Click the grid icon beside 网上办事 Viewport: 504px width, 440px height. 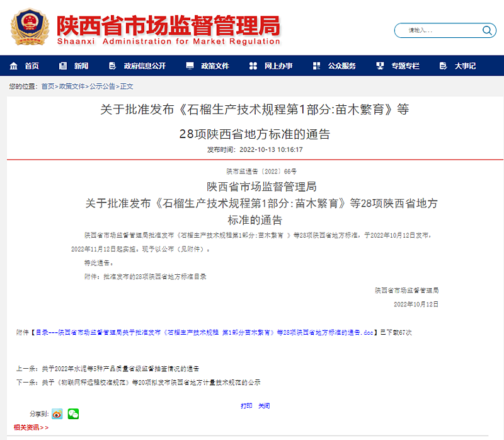point(253,66)
